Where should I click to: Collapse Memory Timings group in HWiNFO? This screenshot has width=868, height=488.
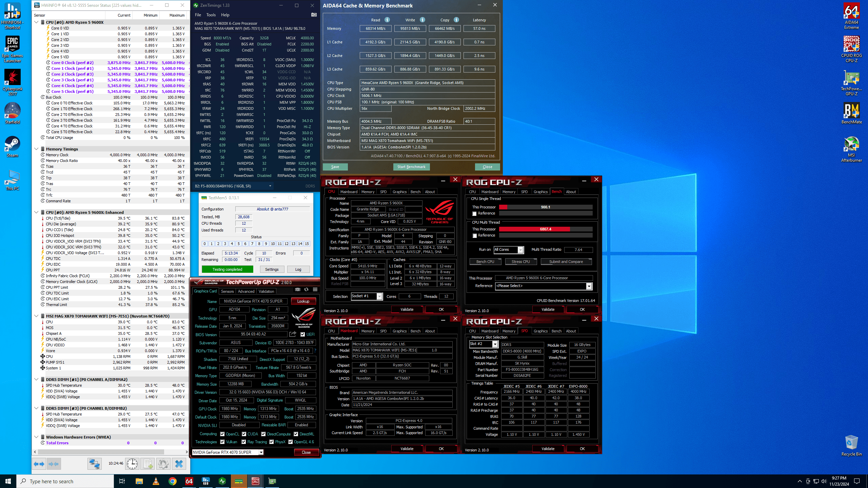pos(36,149)
